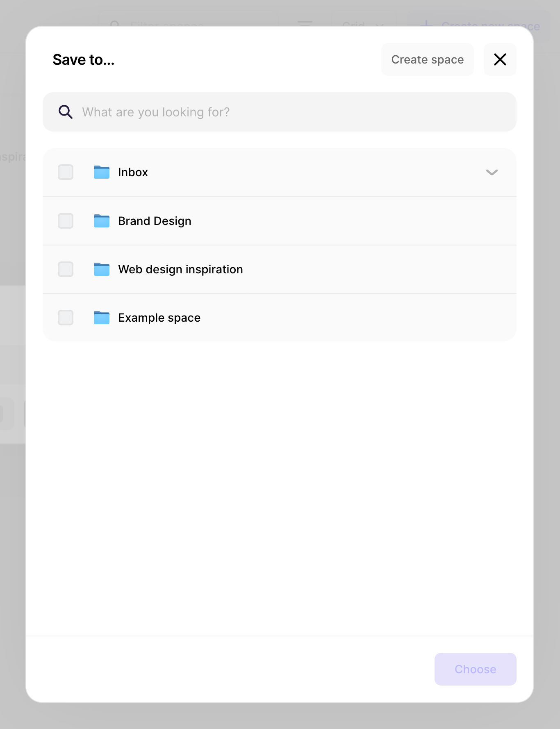Close the Save to dialog
This screenshot has width=560, height=729.
coord(500,59)
